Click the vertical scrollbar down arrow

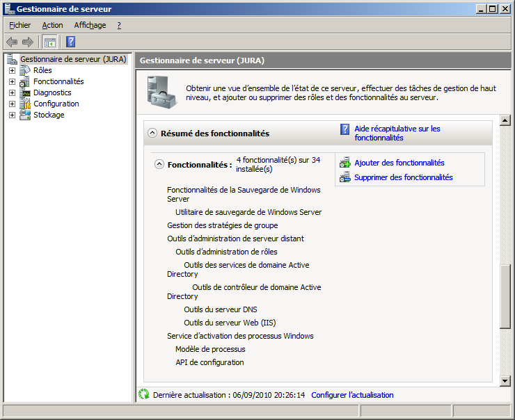[505, 380]
